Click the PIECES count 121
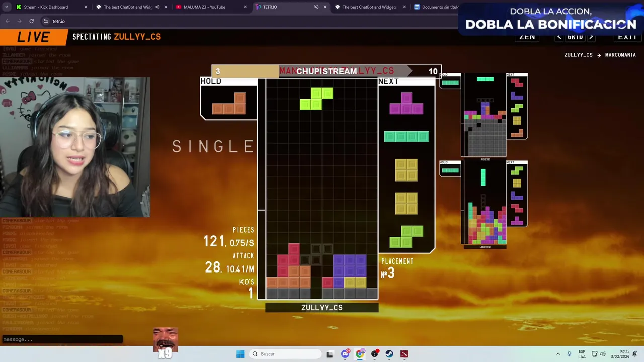Image resolution: width=644 pixels, height=362 pixels. click(214, 242)
